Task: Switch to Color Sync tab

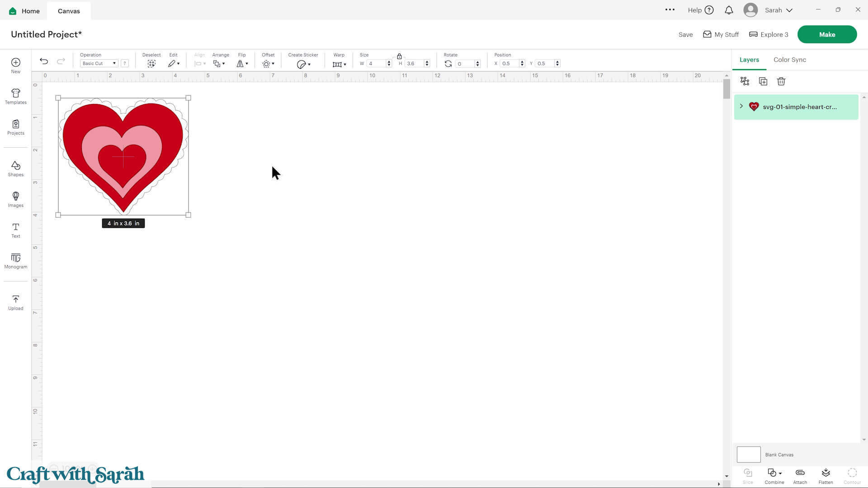Action: 789,60
